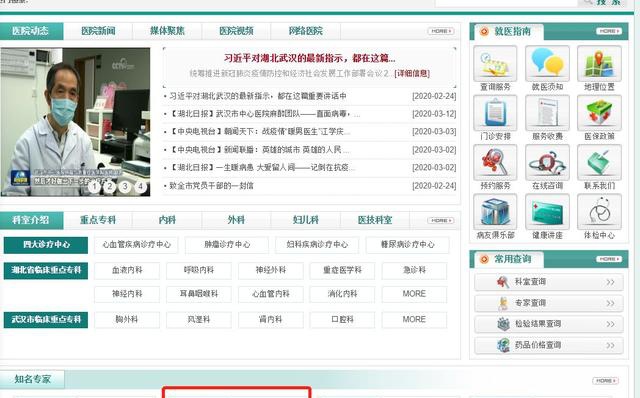The height and width of the screenshot is (398, 640).
Task: Select the 医院新闻 tab
Action: point(98,31)
